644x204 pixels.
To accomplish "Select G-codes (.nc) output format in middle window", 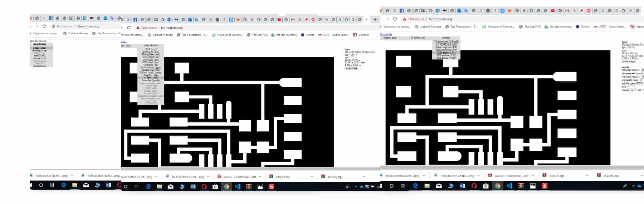I will [x=151, y=78].
